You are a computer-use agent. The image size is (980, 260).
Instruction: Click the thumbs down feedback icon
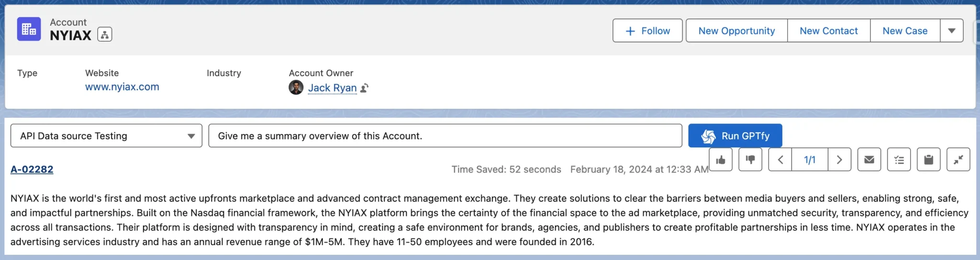click(x=750, y=160)
